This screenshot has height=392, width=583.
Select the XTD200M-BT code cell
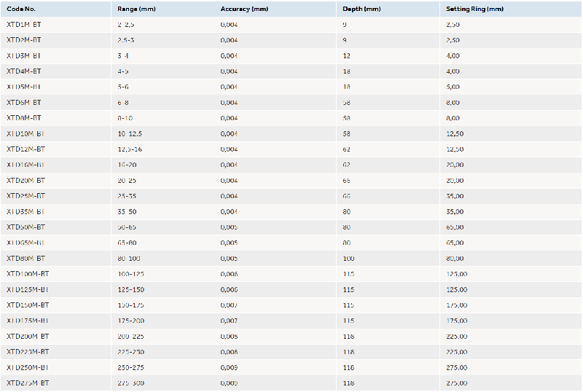pos(28,336)
